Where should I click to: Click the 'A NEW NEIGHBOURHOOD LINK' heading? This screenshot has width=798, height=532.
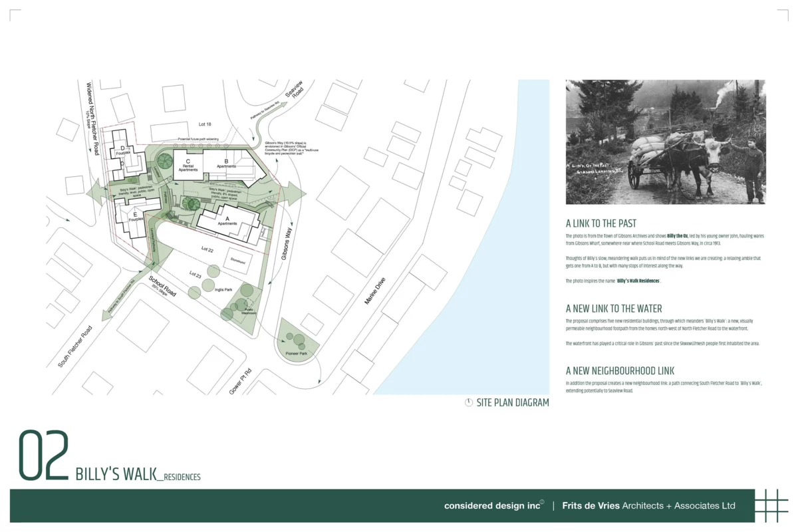tap(620, 370)
